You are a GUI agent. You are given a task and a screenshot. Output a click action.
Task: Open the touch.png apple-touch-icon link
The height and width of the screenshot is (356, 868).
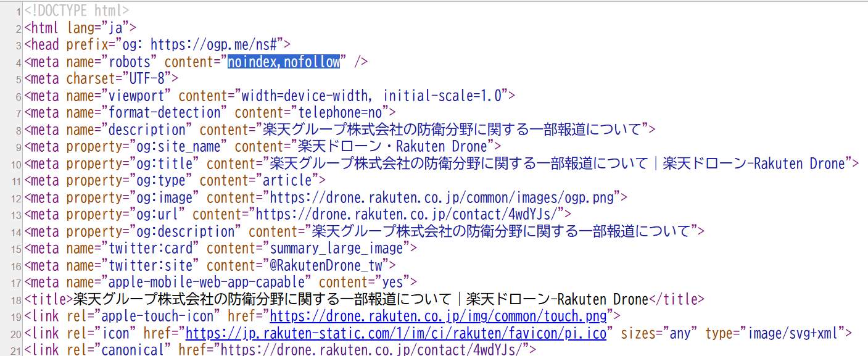[x=439, y=317]
